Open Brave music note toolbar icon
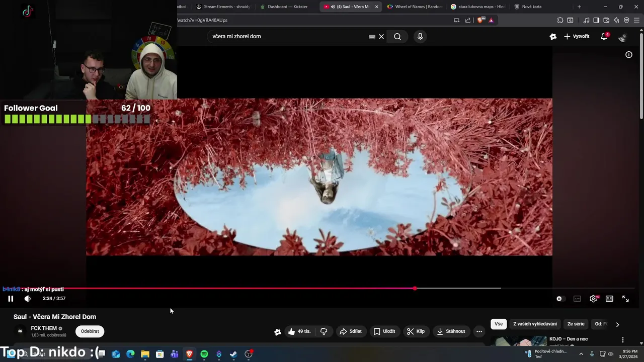Image resolution: width=644 pixels, height=362 pixels. pos(586,20)
